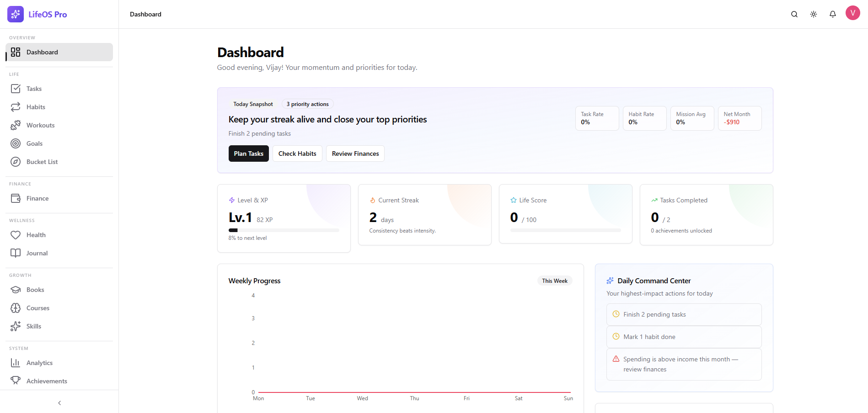Click the Plan Tasks button

click(x=248, y=154)
